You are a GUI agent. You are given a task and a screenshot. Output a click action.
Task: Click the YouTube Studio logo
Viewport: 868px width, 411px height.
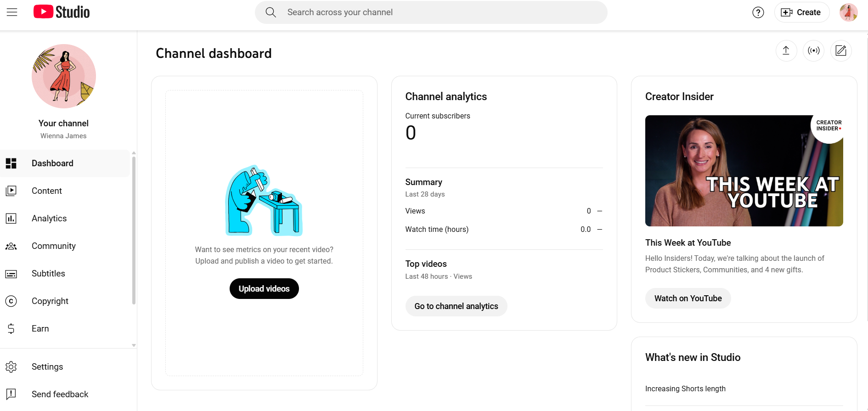[62, 12]
